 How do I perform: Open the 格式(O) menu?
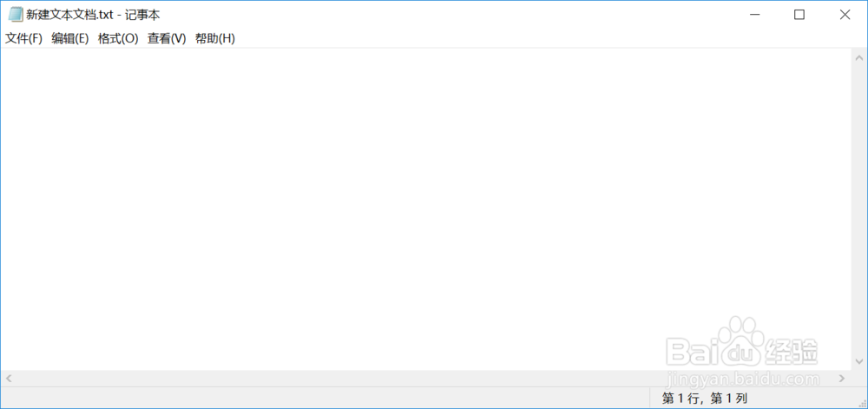coord(118,39)
